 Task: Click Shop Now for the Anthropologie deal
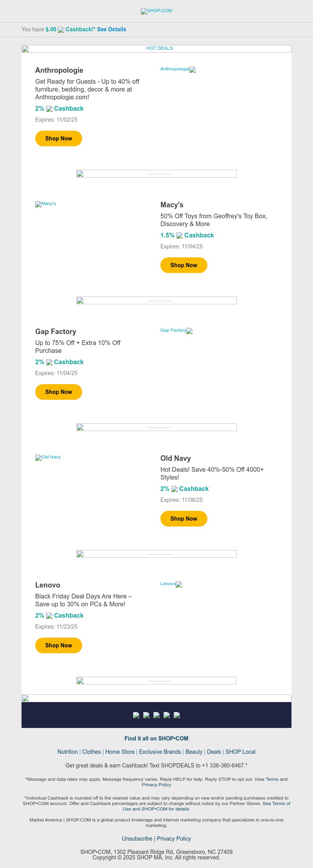click(58, 138)
